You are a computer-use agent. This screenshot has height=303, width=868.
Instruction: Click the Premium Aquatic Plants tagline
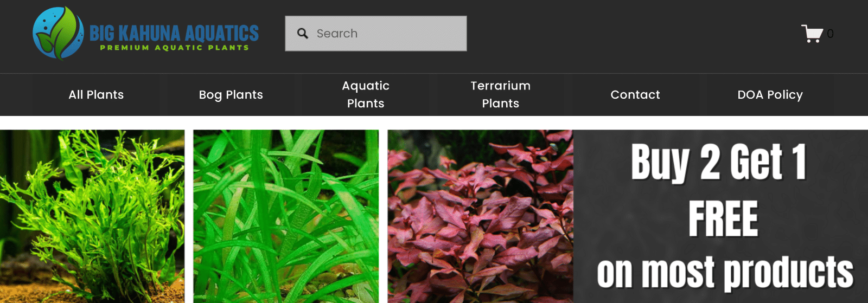[x=174, y=48]
